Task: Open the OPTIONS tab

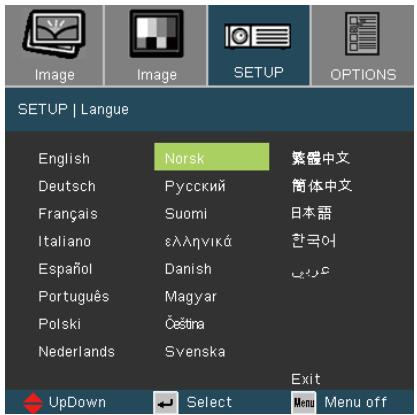Action: 363,46
